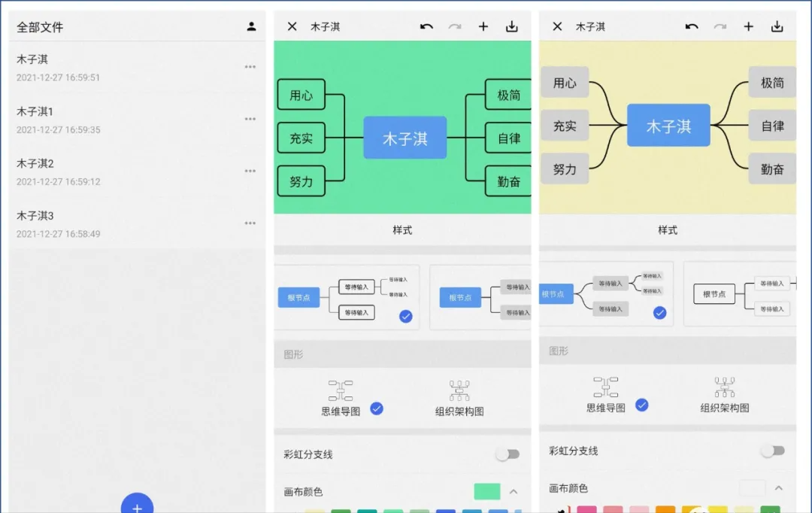The image size is (812, 513).
Task: Open file 木子淇3 in file list
Action: [137, 224]
